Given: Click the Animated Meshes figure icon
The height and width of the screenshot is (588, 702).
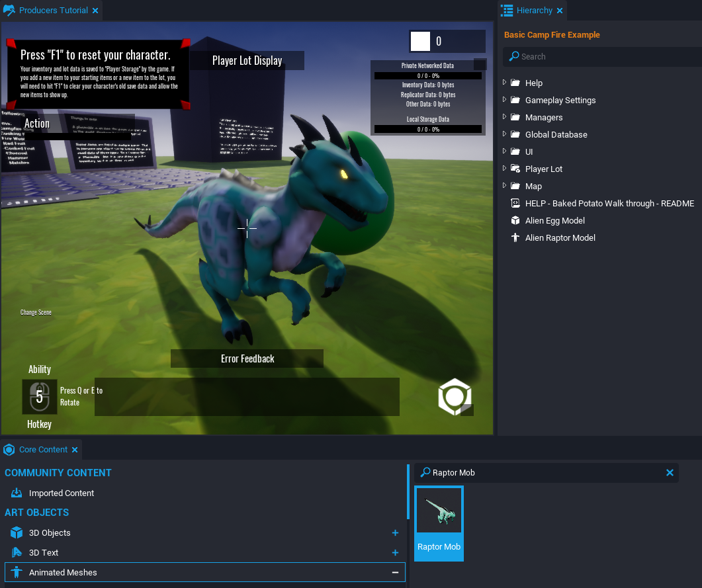Looking at the screenshot, I should tap(16, 572).
